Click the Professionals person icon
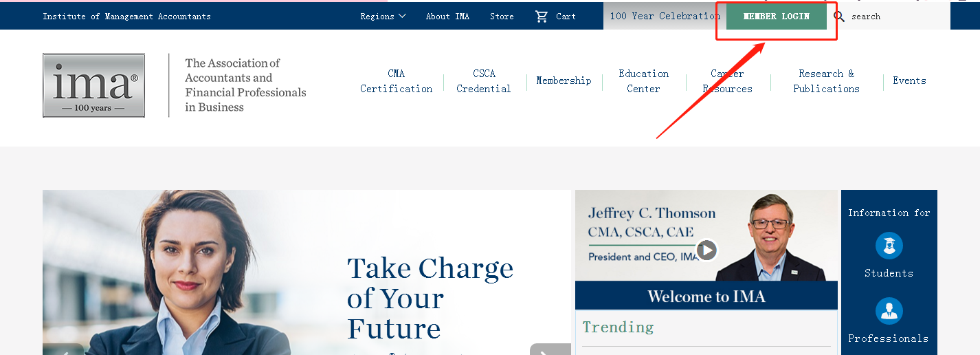 pos(889,311)
